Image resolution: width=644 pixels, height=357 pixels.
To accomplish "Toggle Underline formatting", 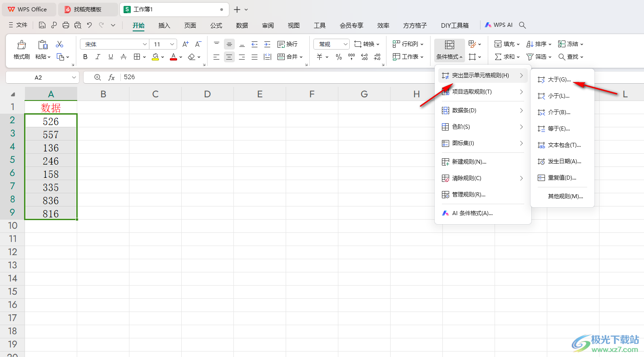I will [111, 57].
